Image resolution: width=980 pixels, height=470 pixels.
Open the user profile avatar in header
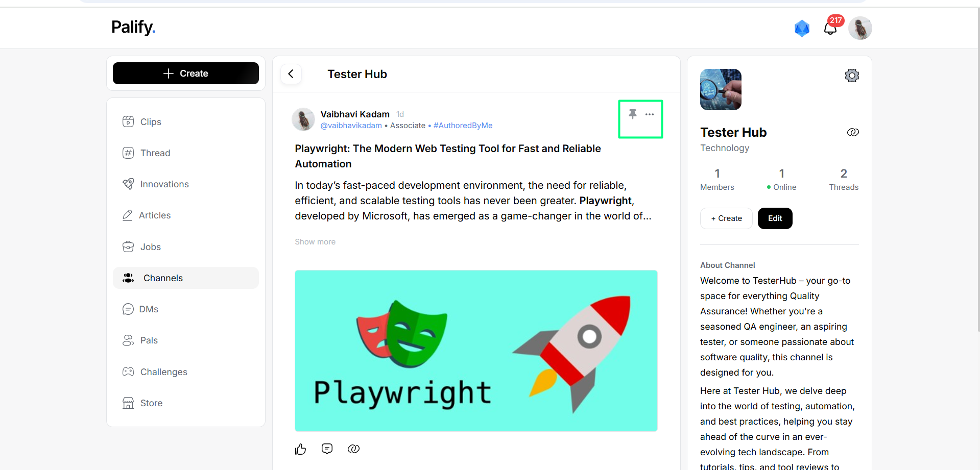(860, 28)
